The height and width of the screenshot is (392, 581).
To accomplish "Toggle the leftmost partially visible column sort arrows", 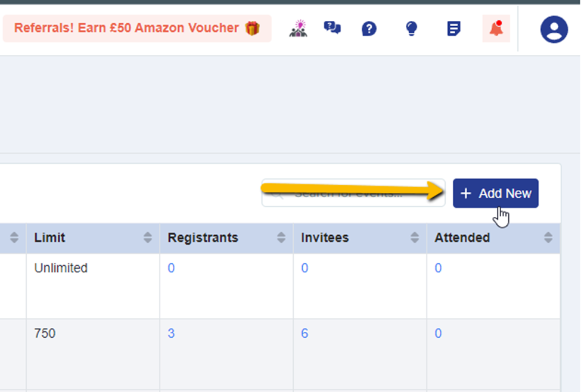I will click(14, 238).
